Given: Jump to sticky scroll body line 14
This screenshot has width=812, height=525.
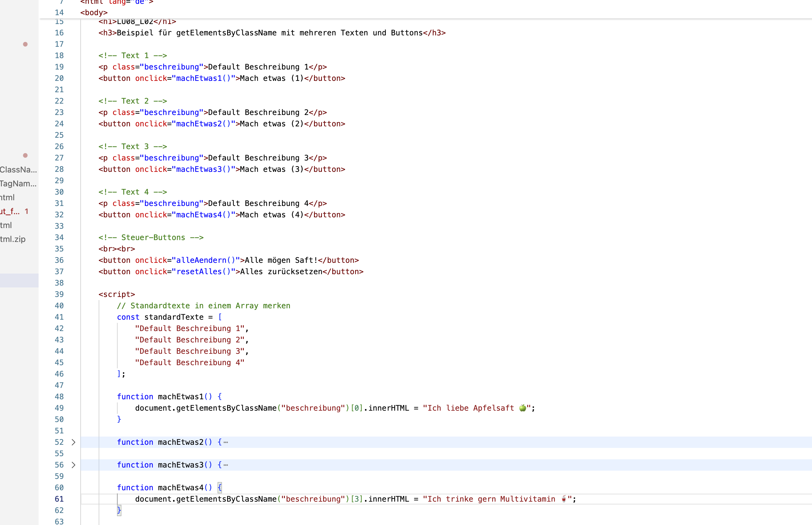Looking at the screenshot, I should click(94, 13).
